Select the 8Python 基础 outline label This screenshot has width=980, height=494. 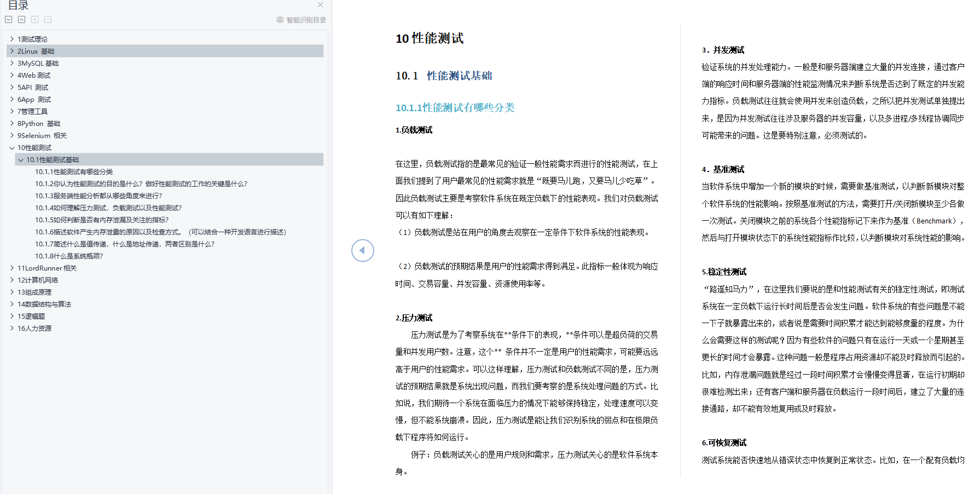coord(39,123)
